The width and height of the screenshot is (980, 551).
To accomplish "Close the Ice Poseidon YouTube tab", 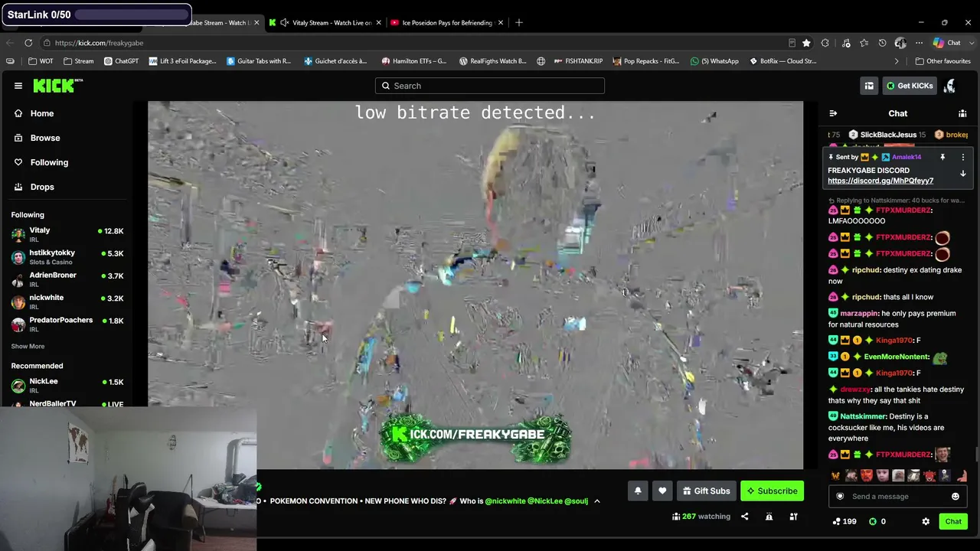I will point(501,23).
